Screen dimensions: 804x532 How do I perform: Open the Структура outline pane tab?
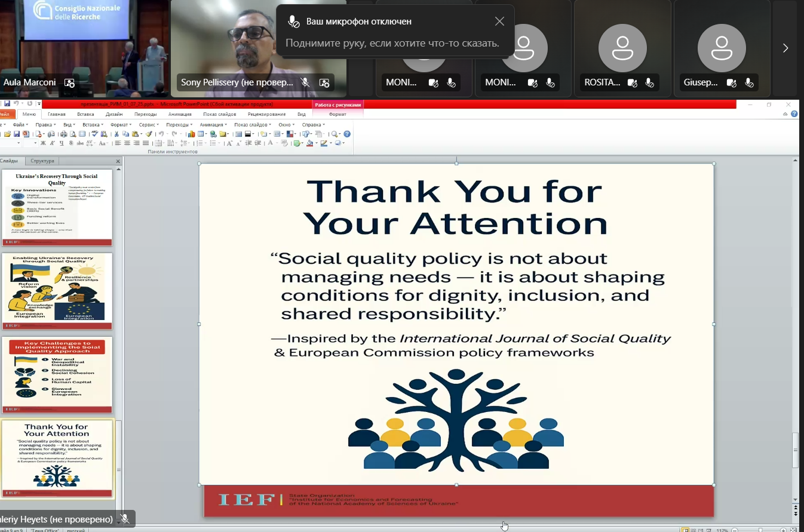pyautogui.click(x=42, y=161)
